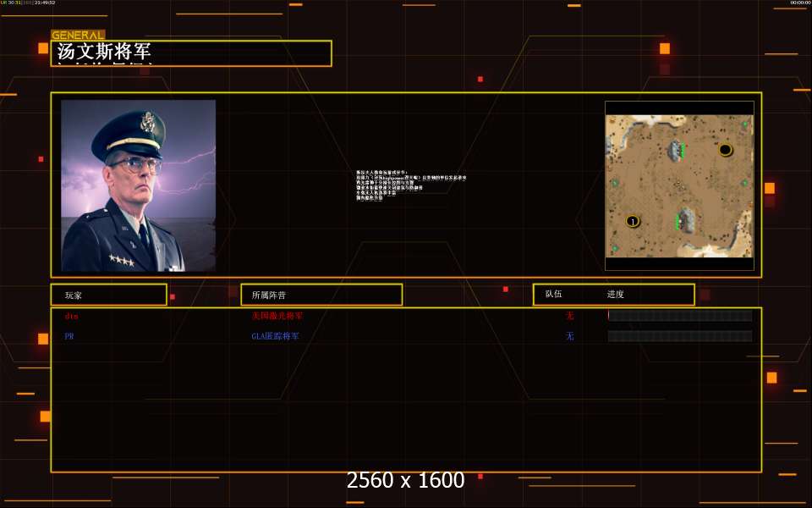Select player name PR
Image resolution: width=812 pixels, height=508 pixels.
pos(69,336)
